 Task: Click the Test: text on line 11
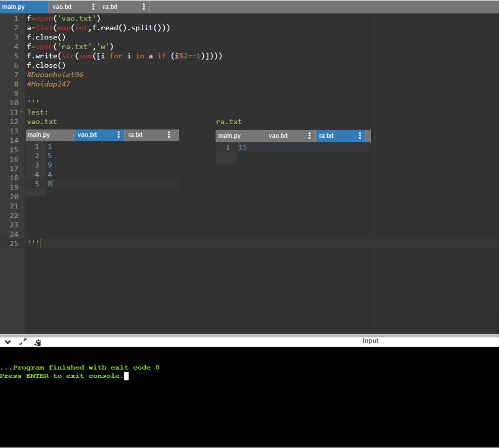coord(37,112)
